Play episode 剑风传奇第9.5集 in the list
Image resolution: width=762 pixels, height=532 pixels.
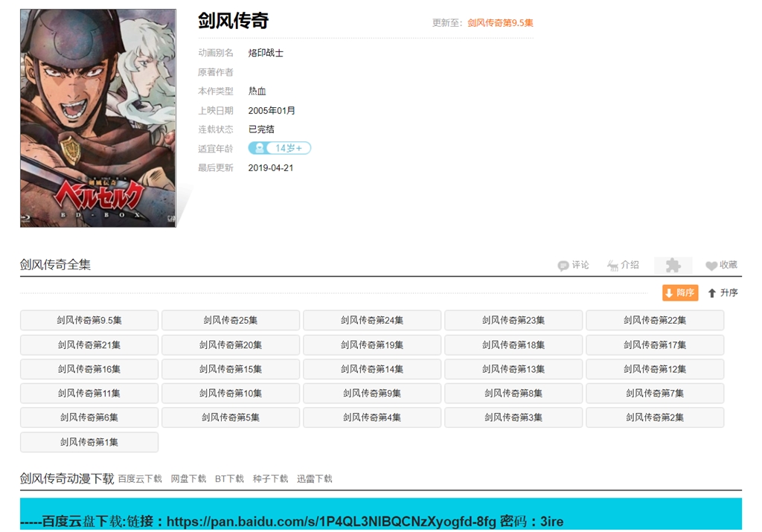pos(89,320)
